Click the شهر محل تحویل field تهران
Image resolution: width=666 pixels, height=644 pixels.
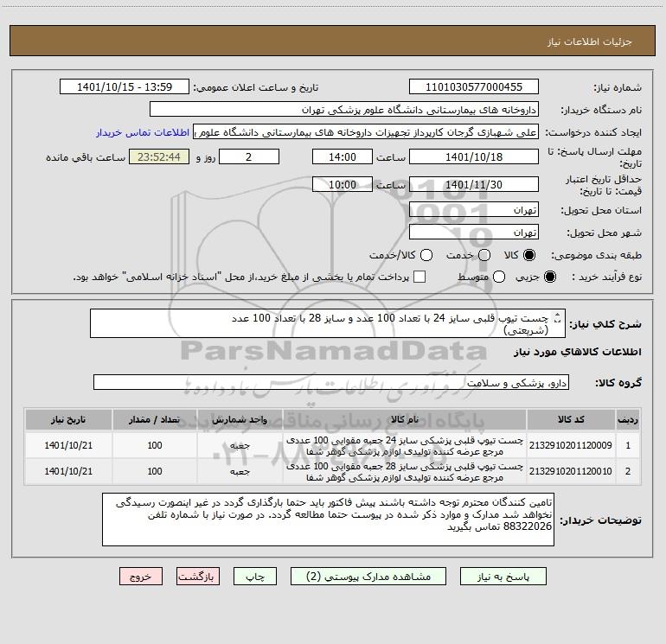pos(474,233)
